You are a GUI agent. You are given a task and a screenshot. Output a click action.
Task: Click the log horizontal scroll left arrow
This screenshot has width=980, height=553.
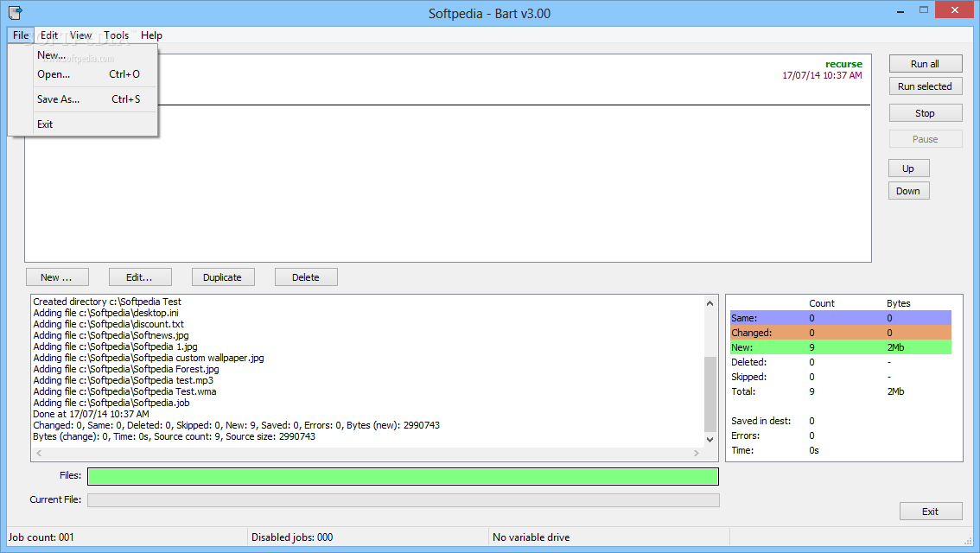(39, 453)
